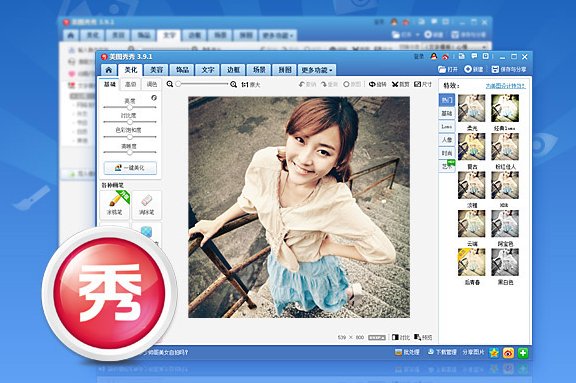Click the 保存与分享 save button
The image size is (576, 383).
pos(509,69)
